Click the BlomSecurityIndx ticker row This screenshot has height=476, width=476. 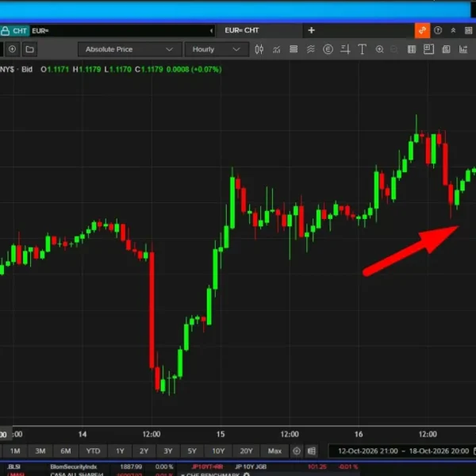[x=74, y=466]
